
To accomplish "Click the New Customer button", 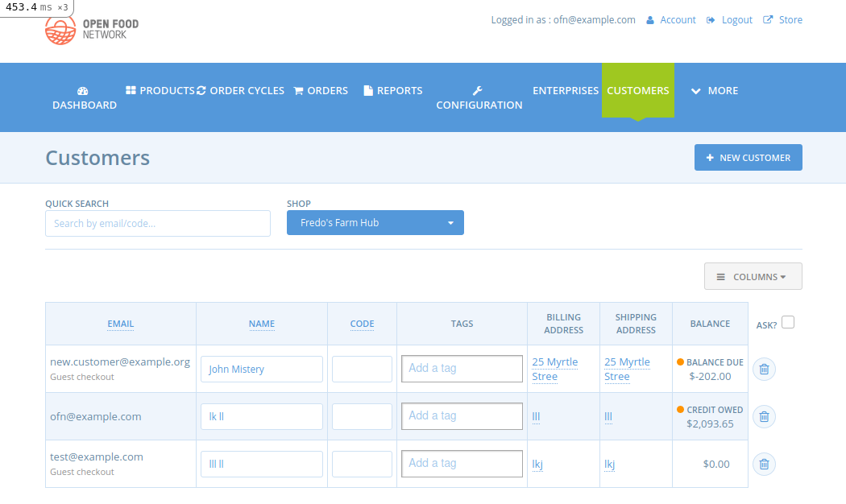I will coord(748,157).
